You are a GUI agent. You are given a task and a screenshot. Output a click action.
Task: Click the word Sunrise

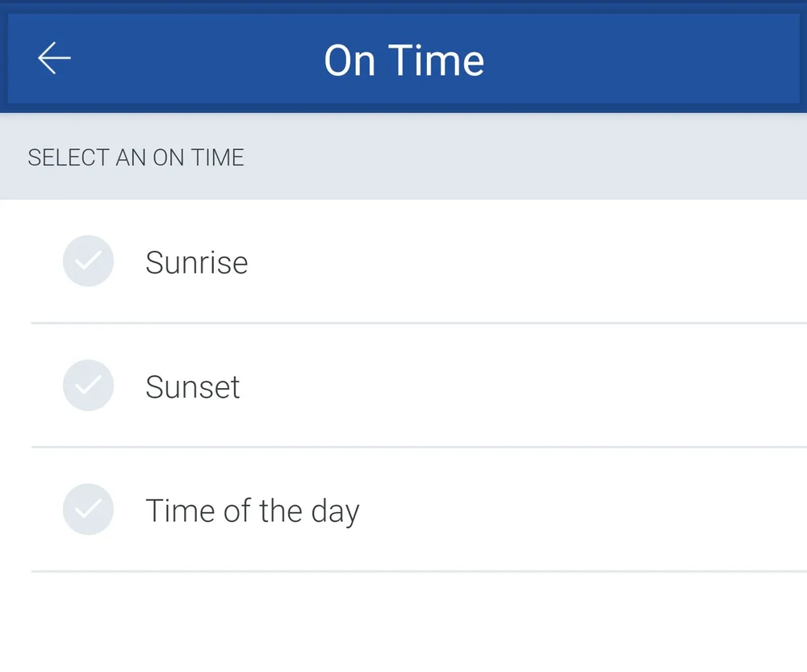point(197,262)
